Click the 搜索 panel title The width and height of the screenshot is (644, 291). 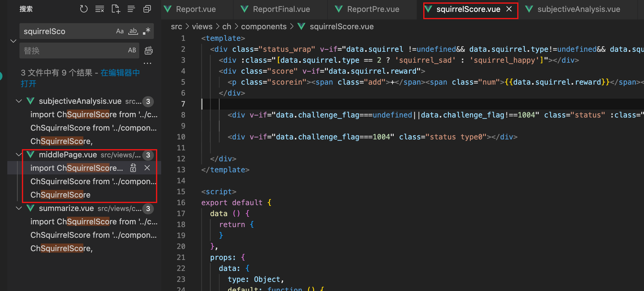tap(26, 9)
